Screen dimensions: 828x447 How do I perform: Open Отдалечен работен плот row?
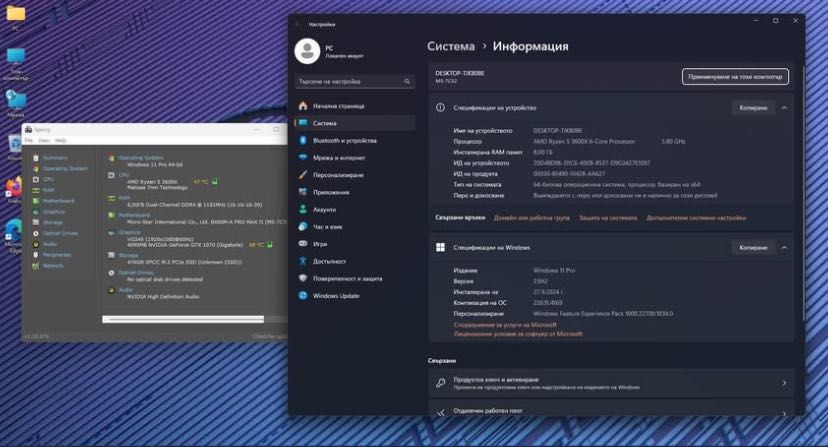click(x=611, y=409)
